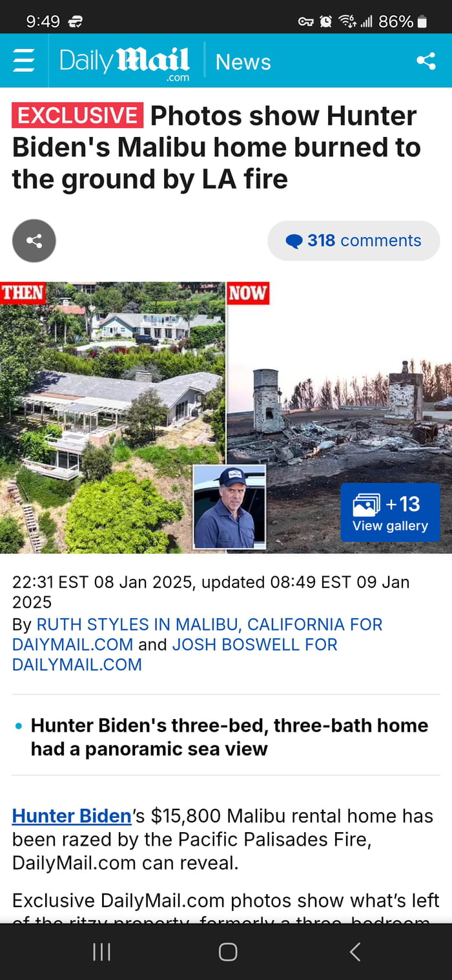
Task: Tap the round grey share button
Action: pyautogui.click(x=34, y=241)
